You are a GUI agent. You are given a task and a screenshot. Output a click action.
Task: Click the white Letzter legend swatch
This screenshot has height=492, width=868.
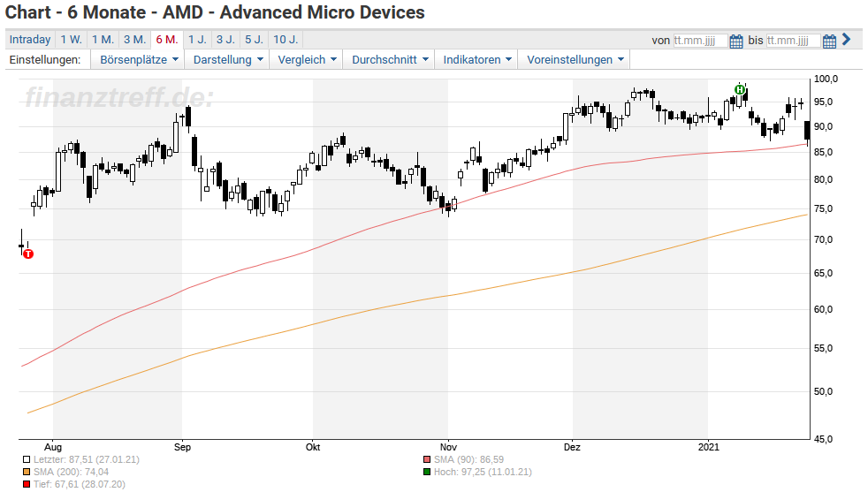tap(26, 459)
